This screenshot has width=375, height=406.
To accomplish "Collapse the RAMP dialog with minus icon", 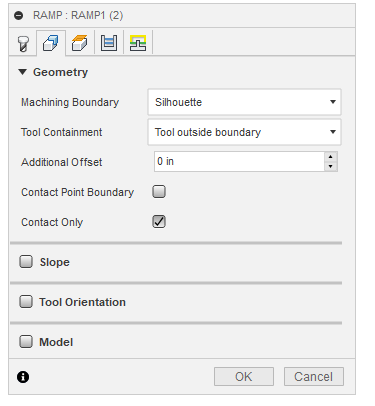I will point(19,15).
